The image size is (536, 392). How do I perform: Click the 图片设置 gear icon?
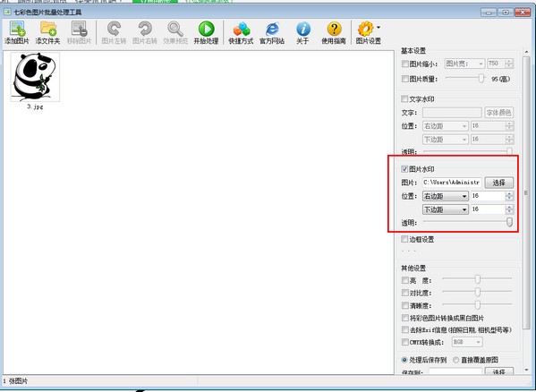click(x=365, y=29)
